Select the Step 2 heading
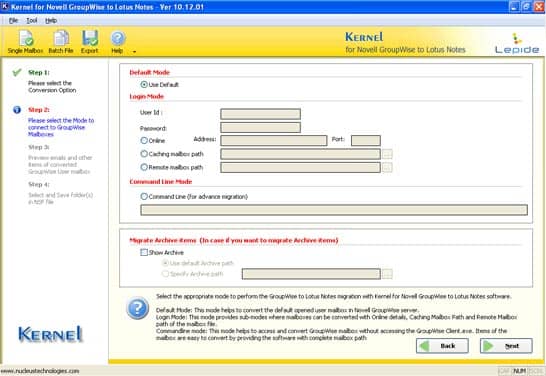This screenshot has height=376, width=546. [x=39, y=110]
